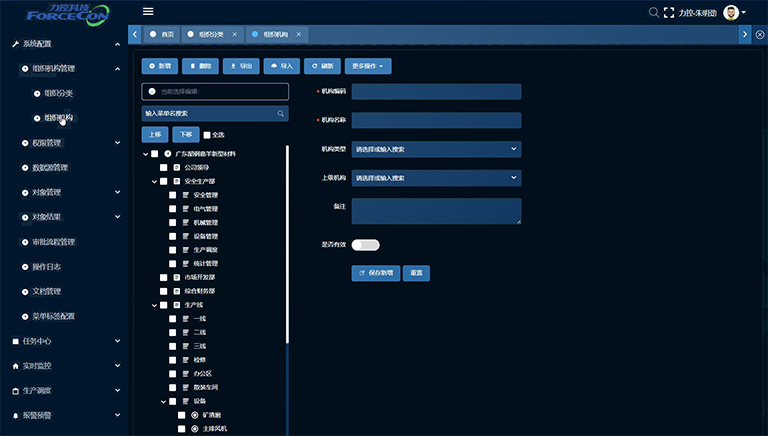Click the magnifier icon in tree search box
768x436 pixels.
point(281,113)
